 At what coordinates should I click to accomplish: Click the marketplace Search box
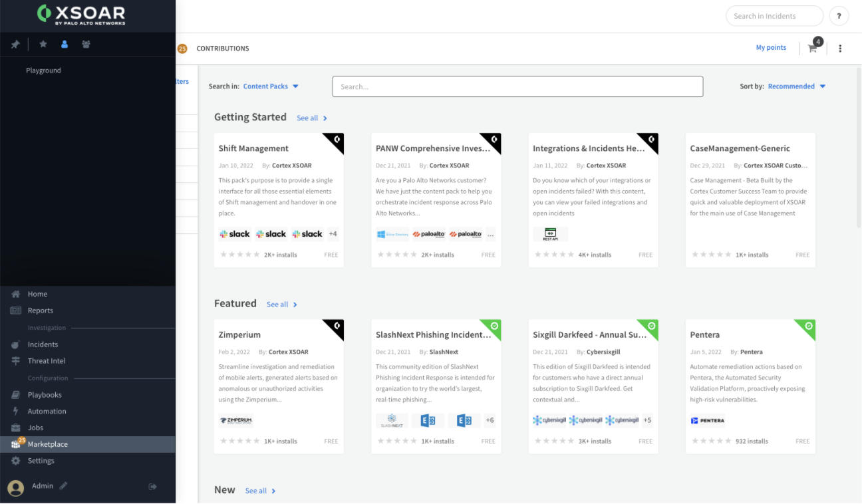click(x=517, y=86)
